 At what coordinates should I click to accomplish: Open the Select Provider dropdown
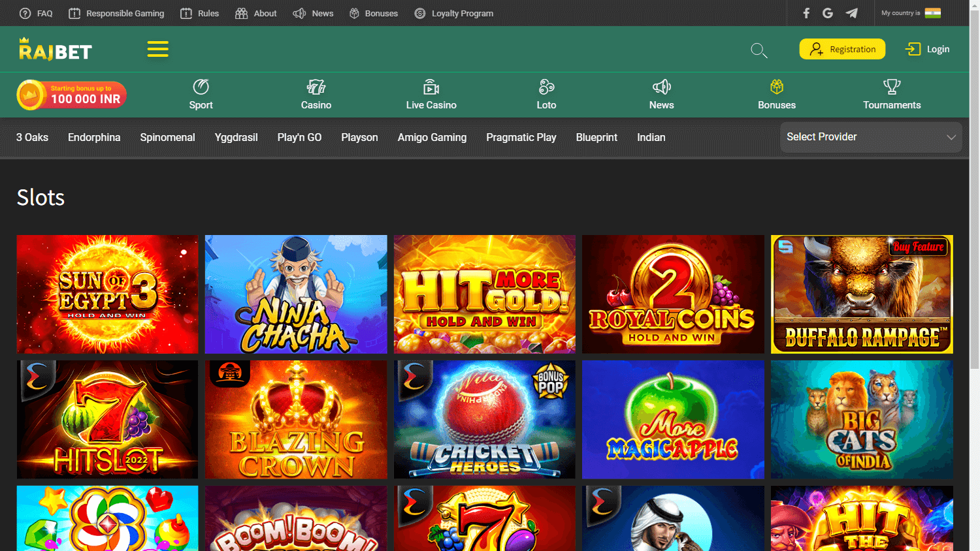[x=871, y=137]
